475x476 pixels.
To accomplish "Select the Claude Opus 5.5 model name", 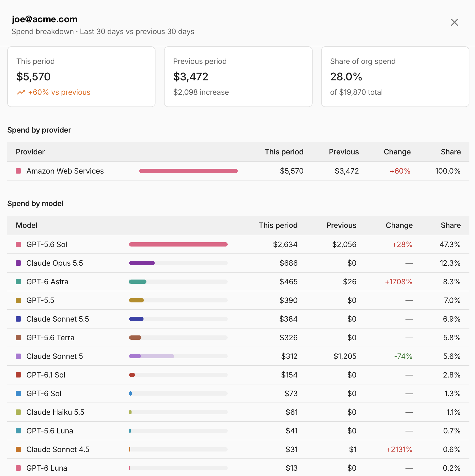I will coord(55,263).
